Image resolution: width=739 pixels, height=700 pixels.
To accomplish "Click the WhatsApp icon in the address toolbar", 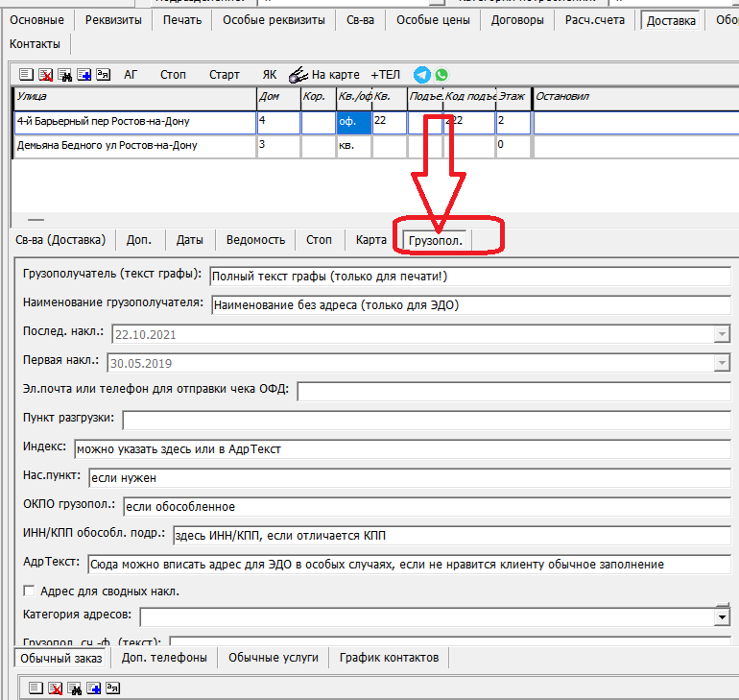I will pyautogui.click(x=441, y=75).
